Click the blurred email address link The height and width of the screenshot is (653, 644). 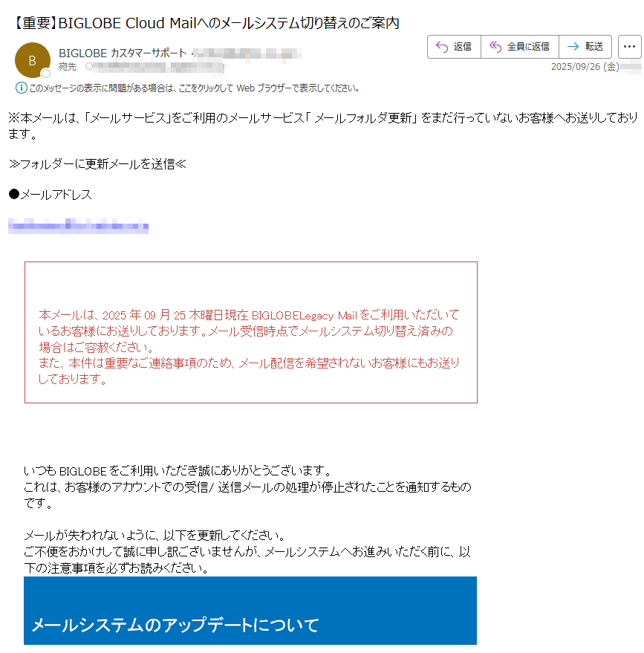[78, 226]
